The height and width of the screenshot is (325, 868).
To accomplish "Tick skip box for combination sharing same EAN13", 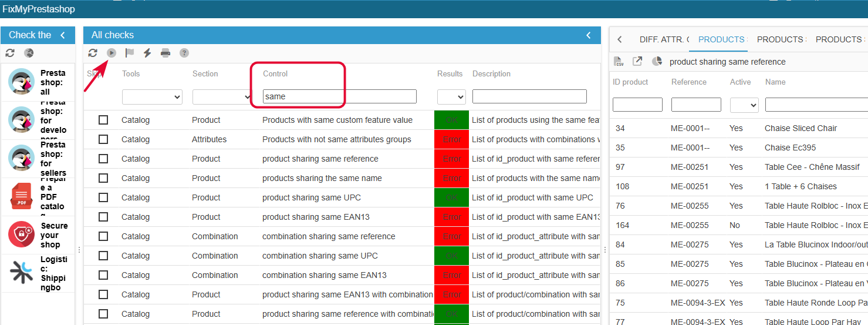I will (103, 275).
